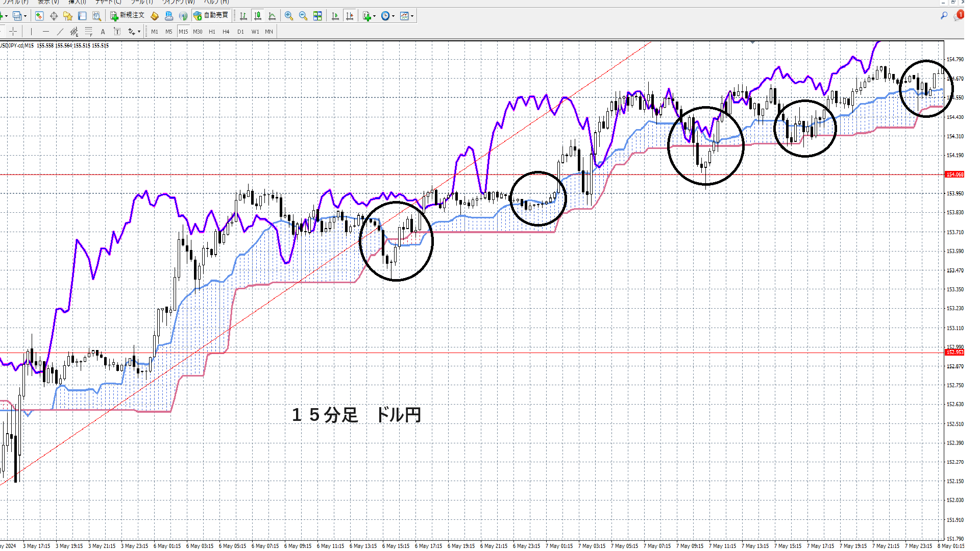Open the periods clock icon
The height and width of the screenshot is (551, 980).
(385, 16)
